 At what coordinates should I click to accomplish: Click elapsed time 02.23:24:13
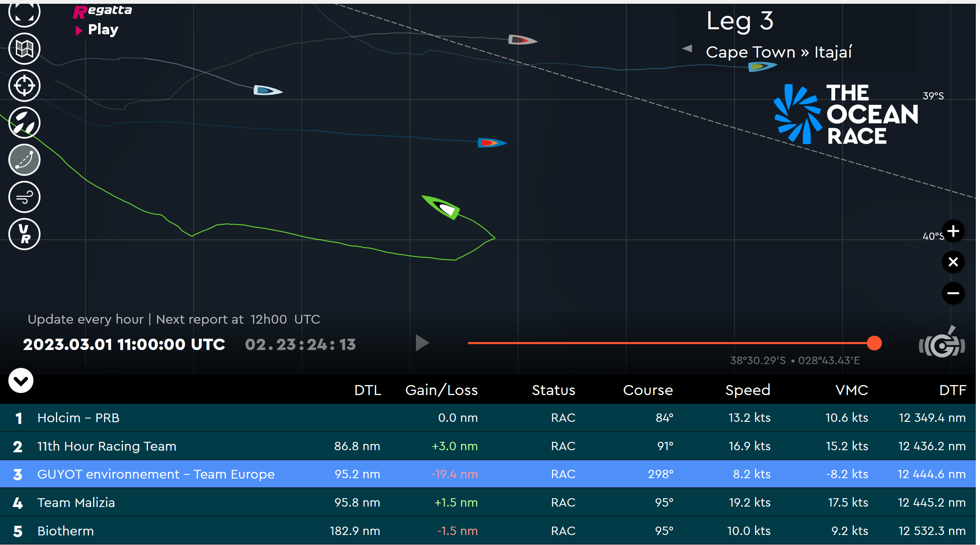tap(300, 345)
